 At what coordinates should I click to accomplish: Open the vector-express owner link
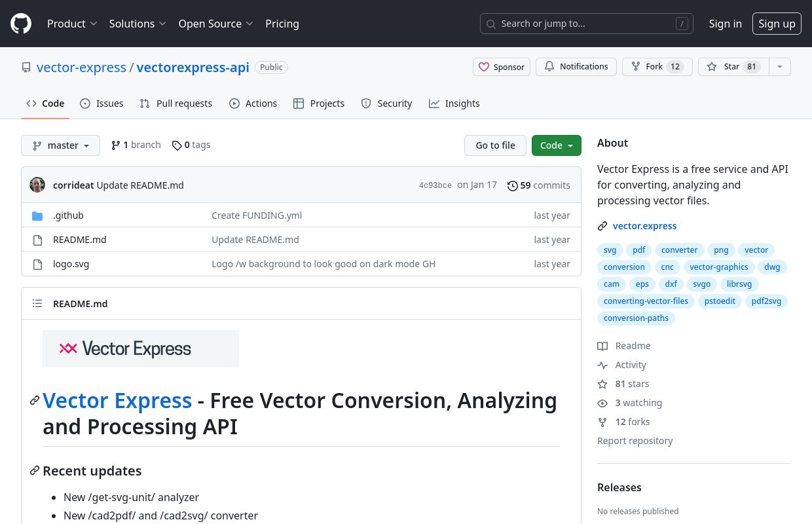pos(81,67)
